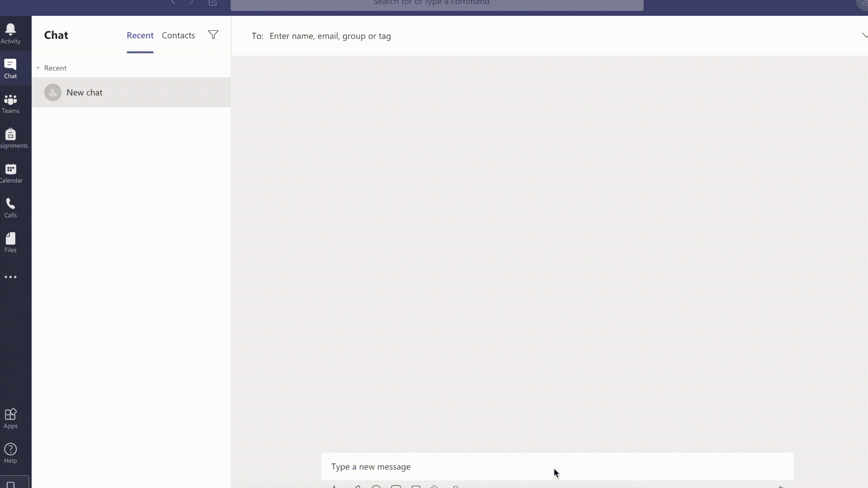Select the Recent tab
868x488 pixels.
140,35
